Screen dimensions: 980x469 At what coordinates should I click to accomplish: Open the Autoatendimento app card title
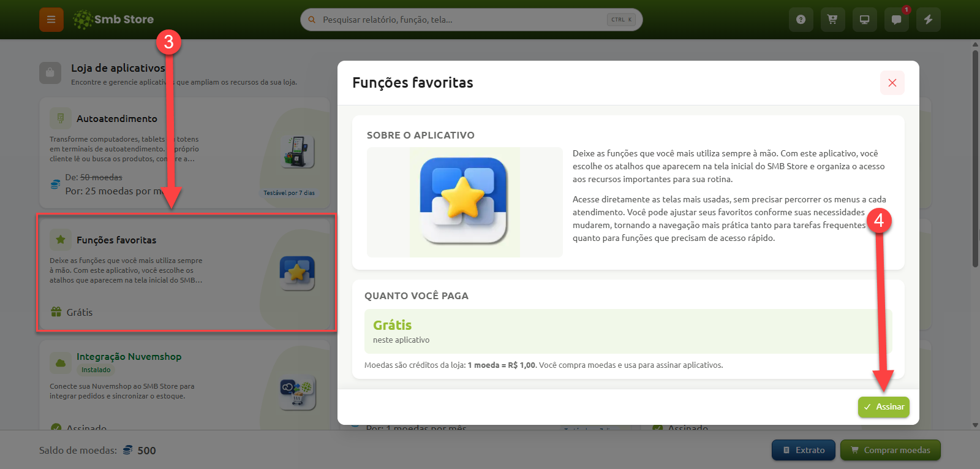pyautogui.click(x=117, y=118)
